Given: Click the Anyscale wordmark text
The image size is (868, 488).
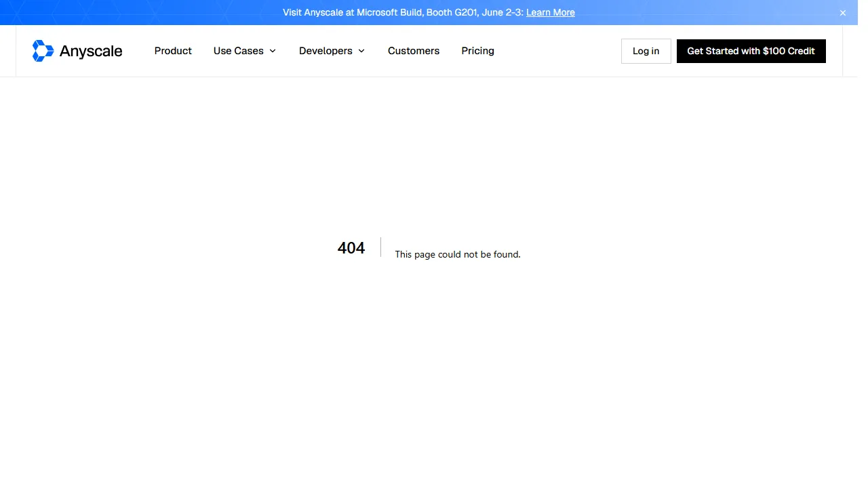Looking at the screenshot, I should (91, 51).
